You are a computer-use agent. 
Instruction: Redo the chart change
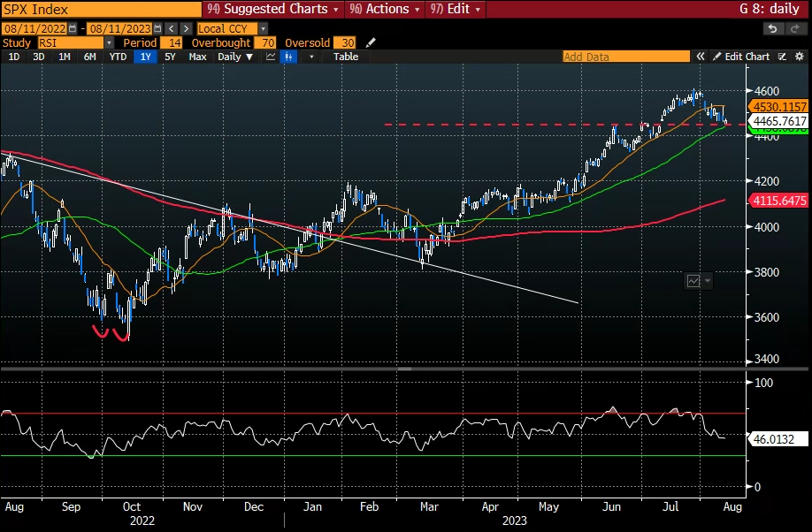tap(795, 28)
